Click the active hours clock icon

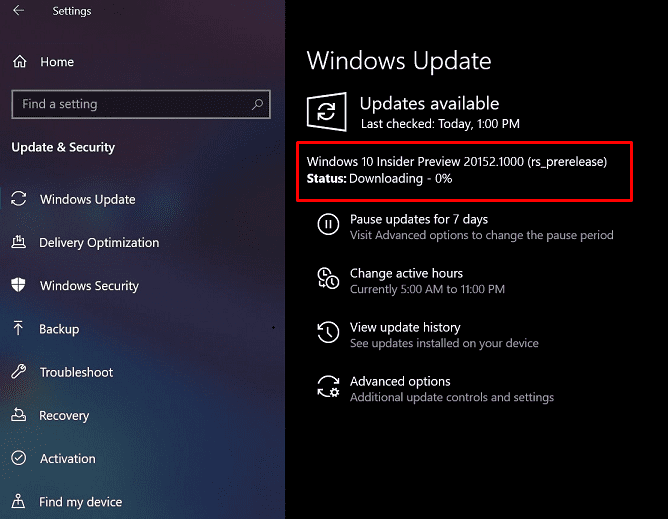328,278
